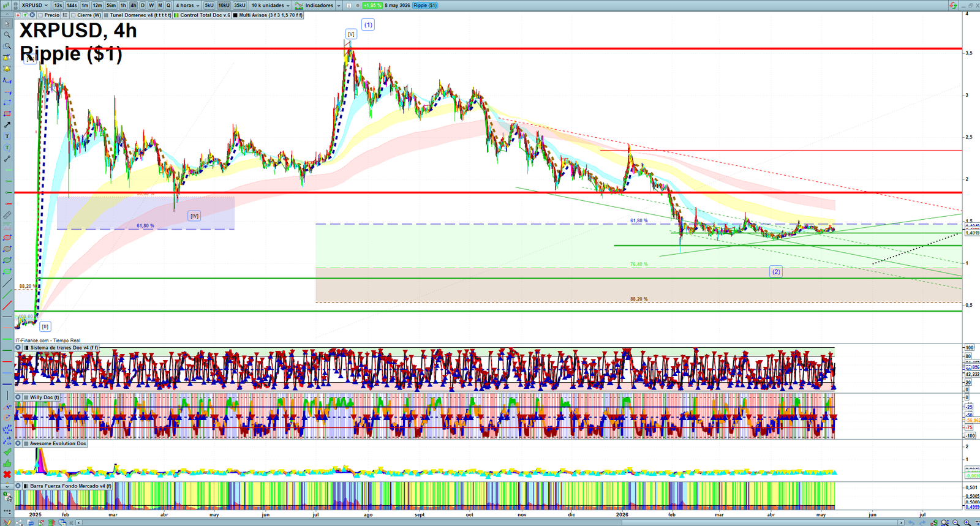This screenshot has width=980, height=526.
Task: Open the XRPUSD symbol dropdown
Action: click(34, 6)
